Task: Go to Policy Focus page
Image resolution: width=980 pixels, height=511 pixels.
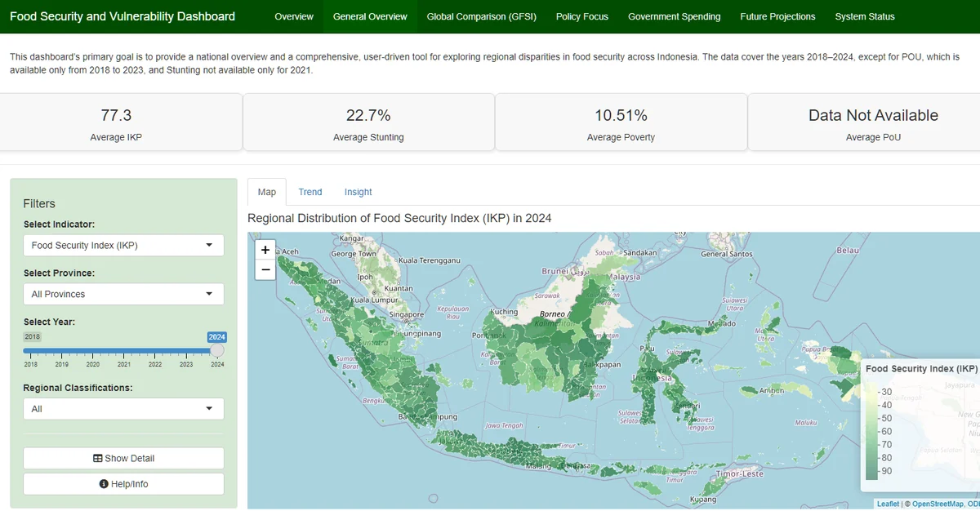Action: tap(582, 16)
